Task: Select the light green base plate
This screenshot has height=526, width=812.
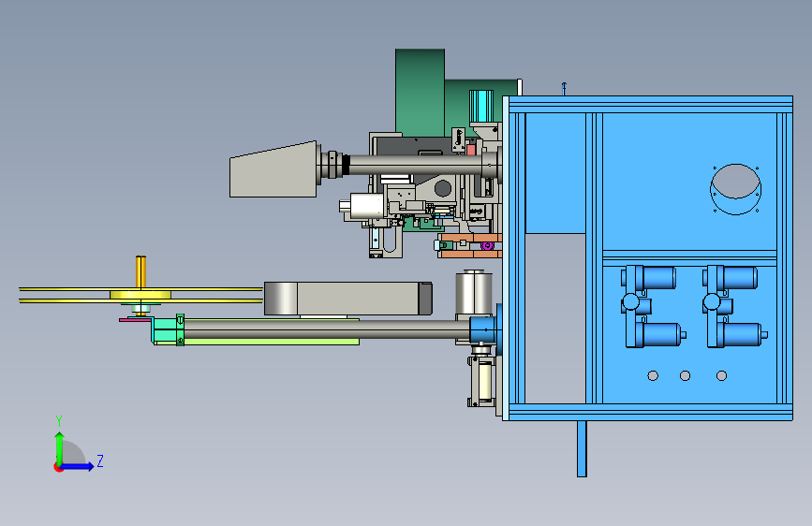Action: [x=271, y=342]
